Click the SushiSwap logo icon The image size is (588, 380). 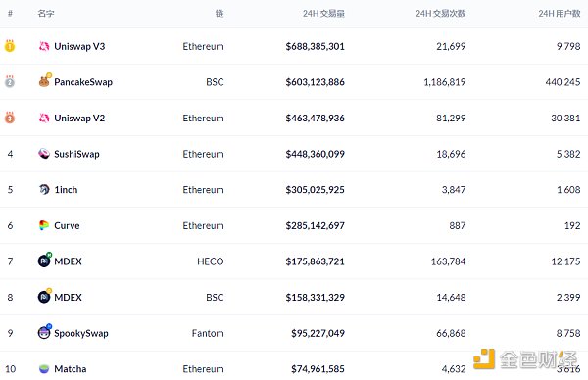click(x=44, y=154)
